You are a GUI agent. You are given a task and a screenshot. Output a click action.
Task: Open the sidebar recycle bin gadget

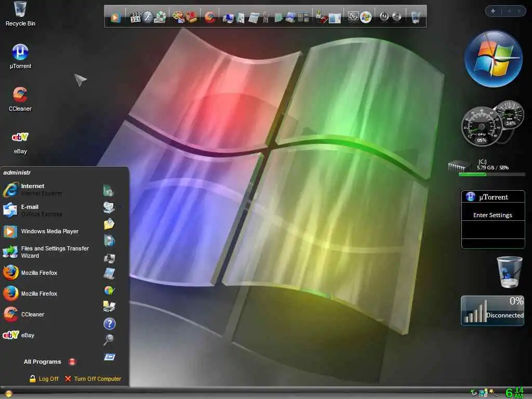[x=509, y=272]
